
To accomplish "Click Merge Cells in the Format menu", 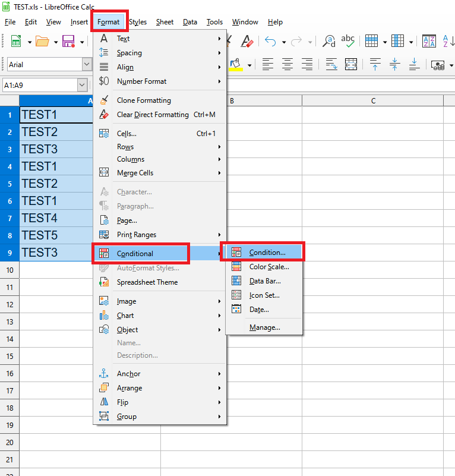I will click(135, 173).
